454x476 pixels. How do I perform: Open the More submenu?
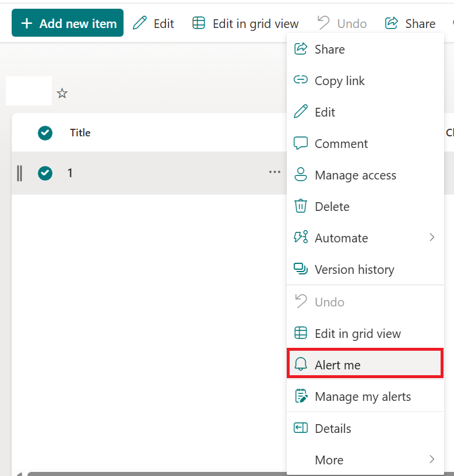(365, 460)
